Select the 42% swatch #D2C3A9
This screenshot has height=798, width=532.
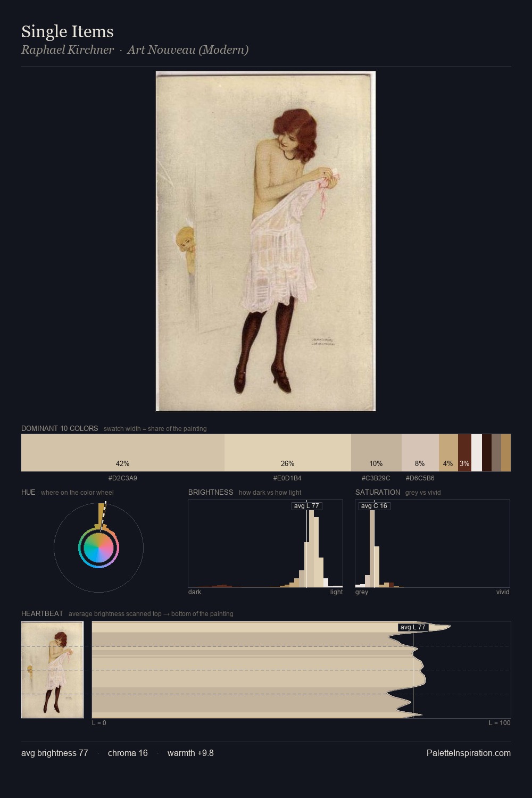(x=123, y=453)
